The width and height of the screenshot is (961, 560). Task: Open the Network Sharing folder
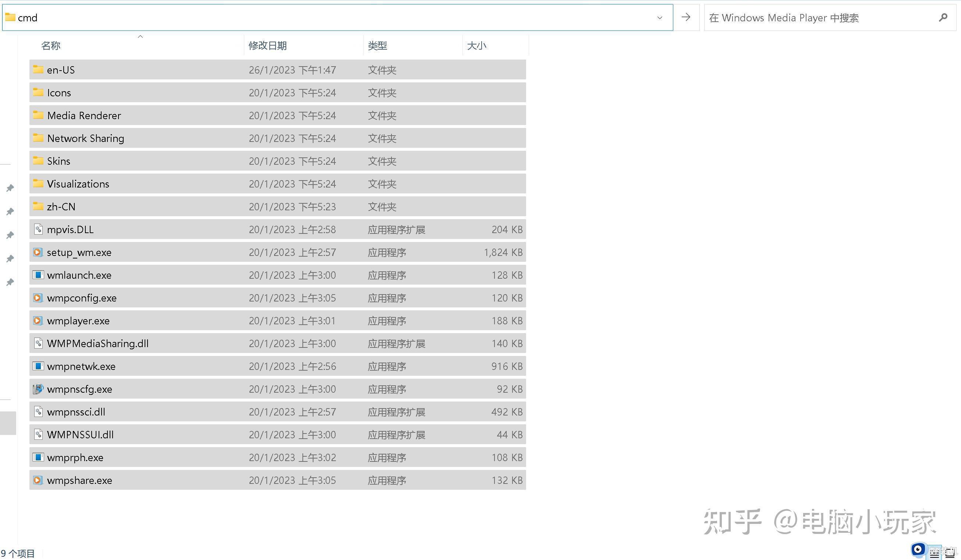click(x=85, y=138)
